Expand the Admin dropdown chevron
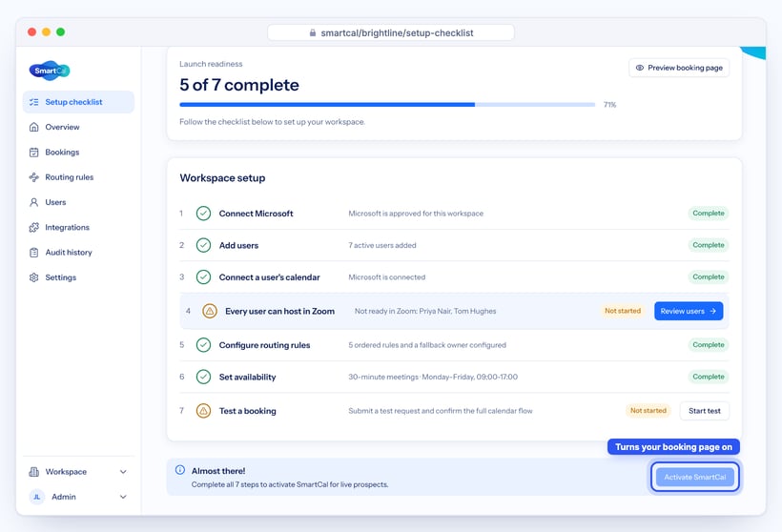This screenshot has width=782, height=532. pyautogui.click(x=123, y=497)
